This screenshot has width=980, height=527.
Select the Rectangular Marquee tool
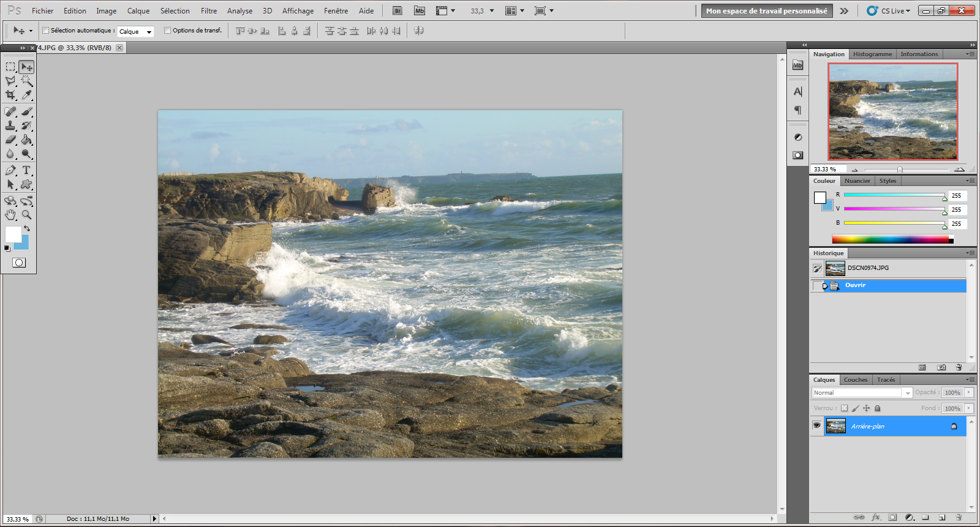click(10, 67)
